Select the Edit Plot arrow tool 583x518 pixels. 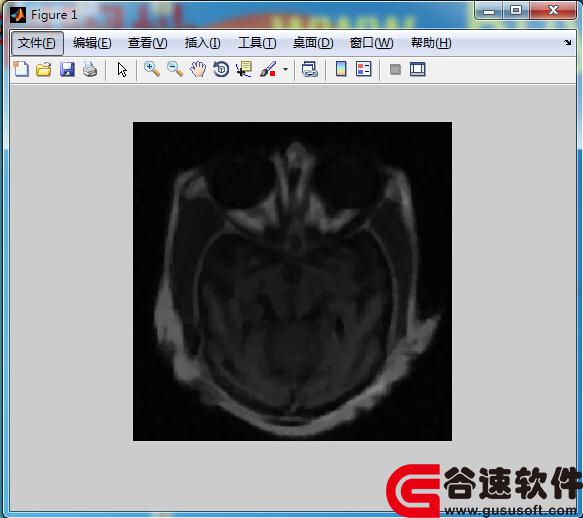(x=122, y=70)
